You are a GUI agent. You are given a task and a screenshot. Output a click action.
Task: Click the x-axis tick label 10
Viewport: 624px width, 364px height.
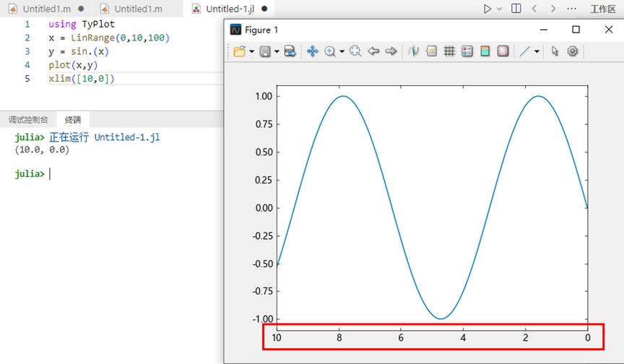(277, 338)
